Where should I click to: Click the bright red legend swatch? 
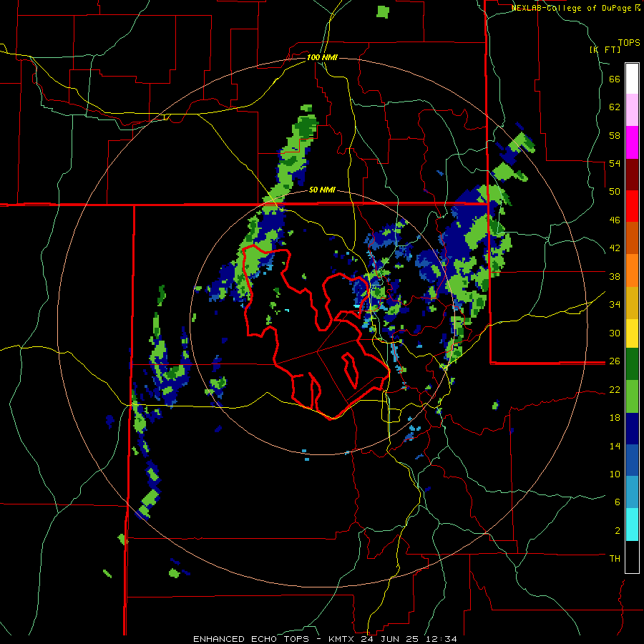pyautogui.click(x=632, y=206)
